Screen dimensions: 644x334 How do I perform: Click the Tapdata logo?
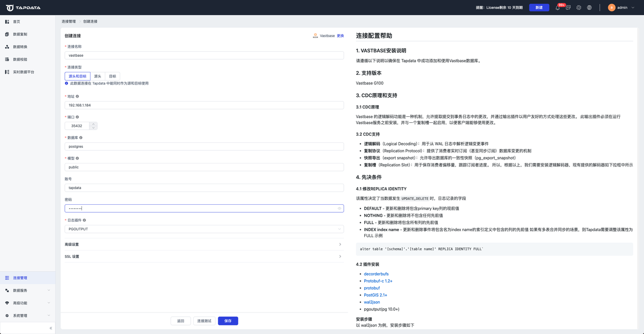[x=23, y=8]
